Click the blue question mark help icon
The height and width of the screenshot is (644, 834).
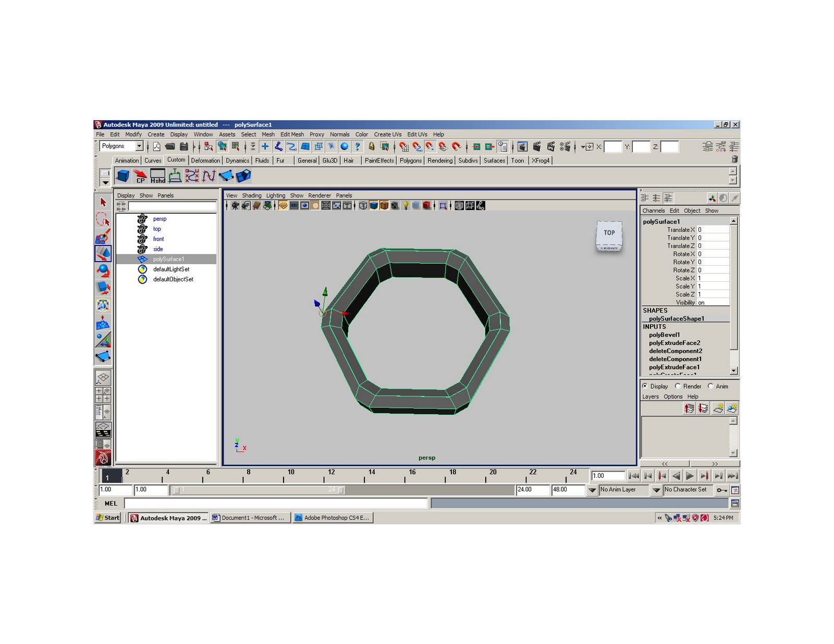point(358,146)
